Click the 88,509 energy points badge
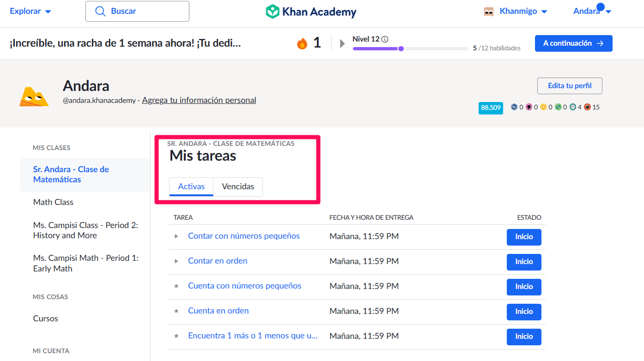This screenshot has width=644, height=361. tap(491, 108)
